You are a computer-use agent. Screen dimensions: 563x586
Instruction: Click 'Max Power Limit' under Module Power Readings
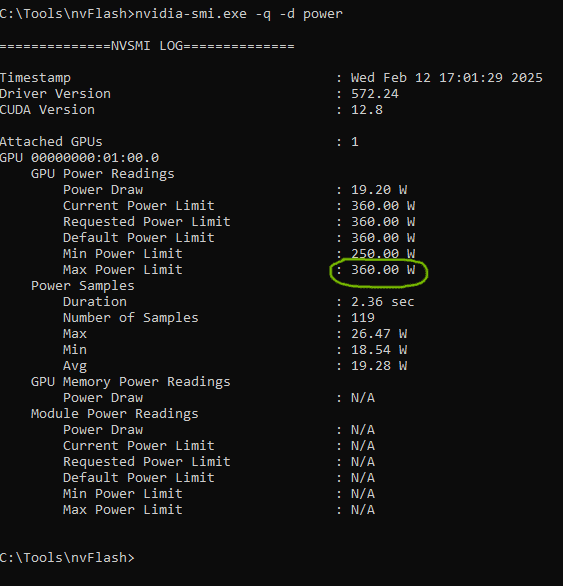(x=123, y=510)
